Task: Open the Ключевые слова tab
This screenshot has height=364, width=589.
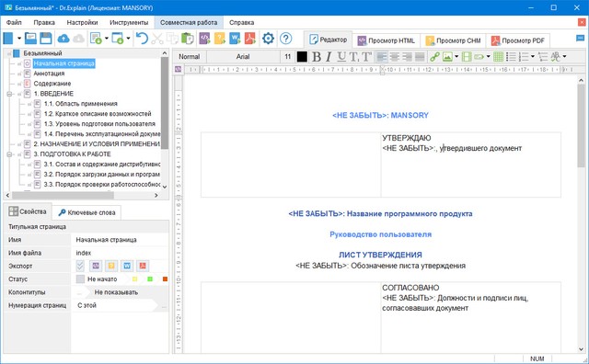Action: (x=87, y=212)
